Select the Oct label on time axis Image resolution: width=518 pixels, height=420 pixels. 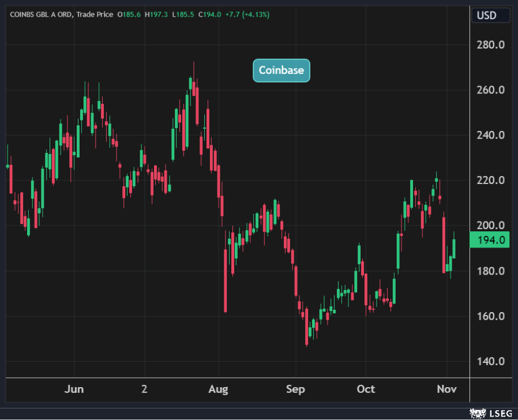tap(365, 389)
